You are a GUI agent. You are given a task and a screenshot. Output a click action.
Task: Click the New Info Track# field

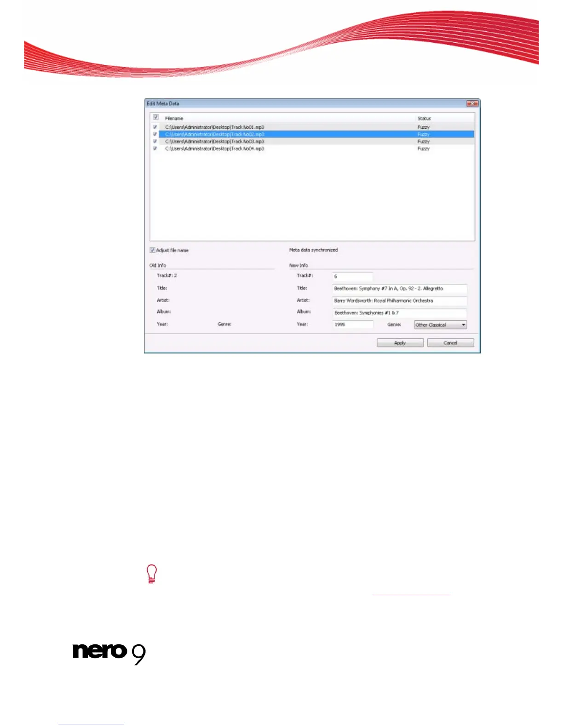coord(353,277)
